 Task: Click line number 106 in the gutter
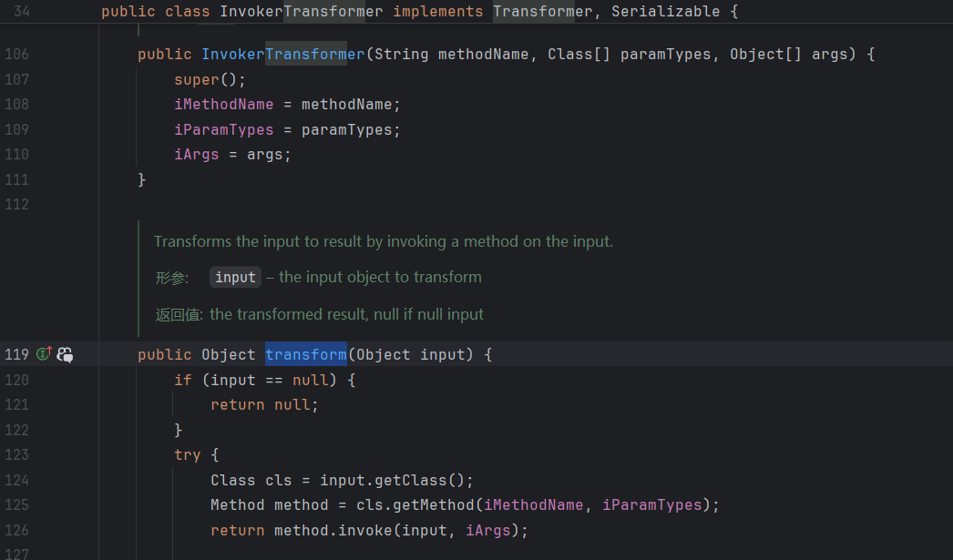[16, 55]
